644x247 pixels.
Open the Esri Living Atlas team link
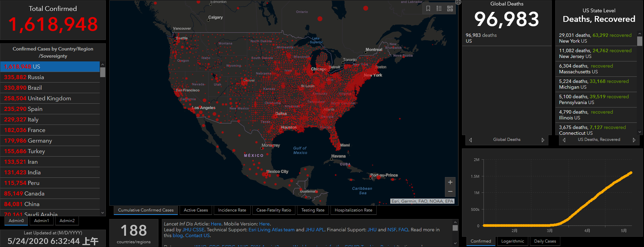pyautogui.click(x=271, y=230)
